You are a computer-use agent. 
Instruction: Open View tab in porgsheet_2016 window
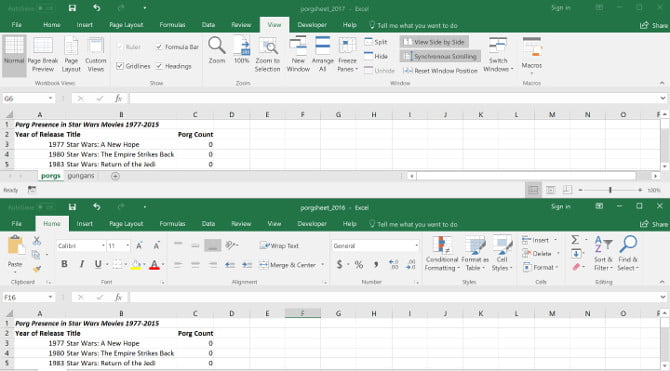[274, 224]
